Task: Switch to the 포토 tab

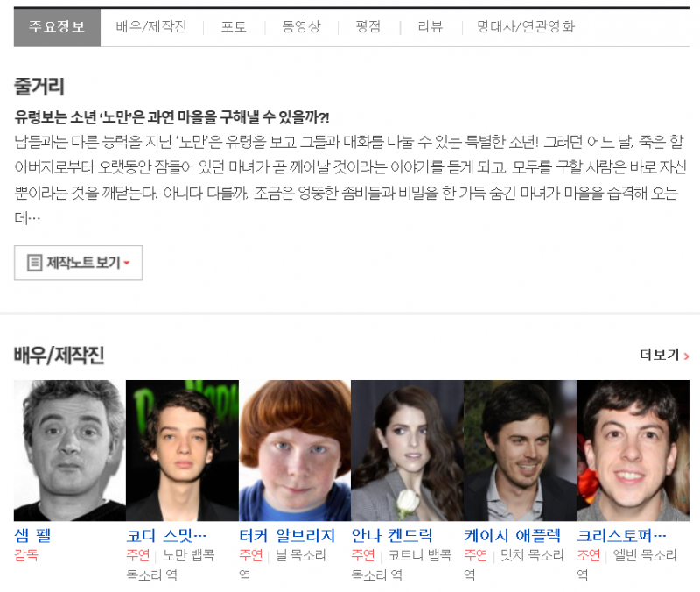Action: point(234,27)
